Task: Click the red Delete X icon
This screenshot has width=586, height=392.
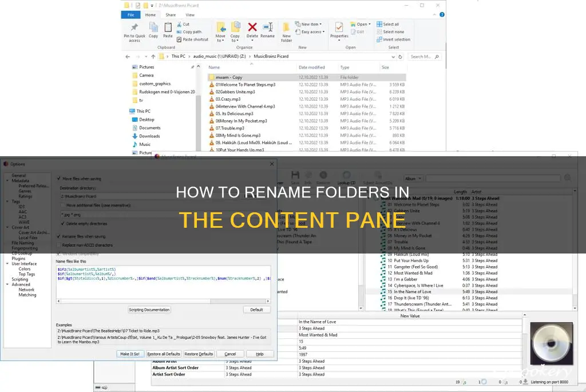Action: [252, 27]
